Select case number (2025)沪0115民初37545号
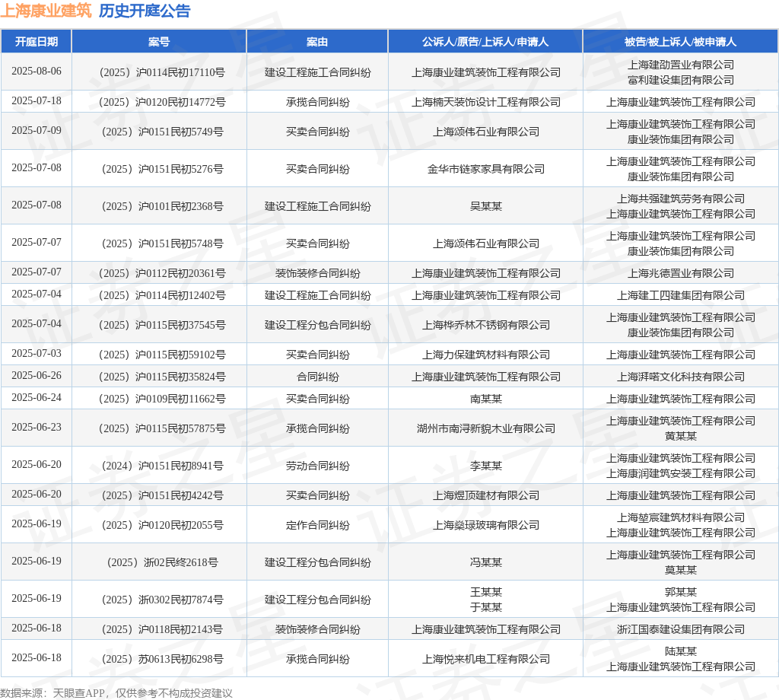Screen dimensions: 779x700 (162, 325)
